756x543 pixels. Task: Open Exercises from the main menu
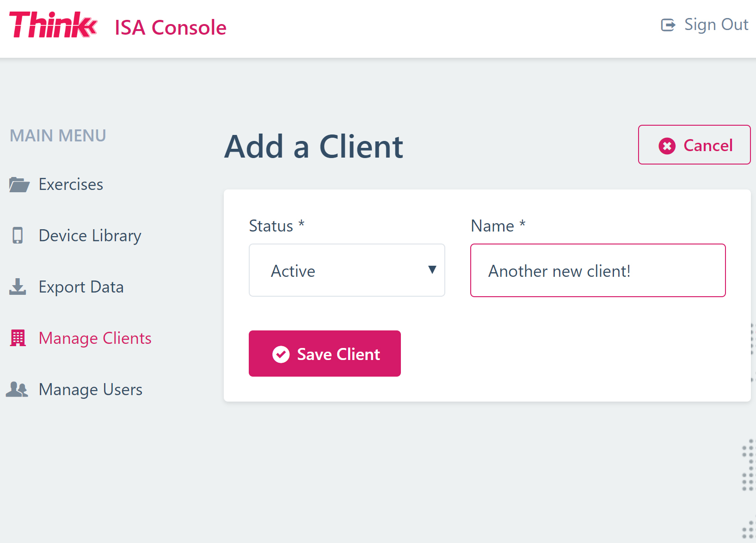click(x=70, y=184)
